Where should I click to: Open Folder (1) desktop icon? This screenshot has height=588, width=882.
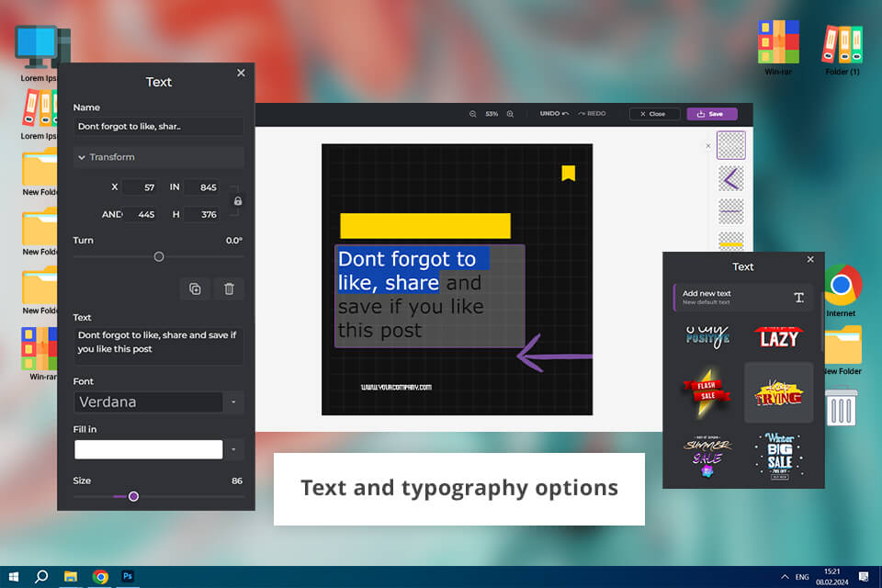tap(842, 49)
